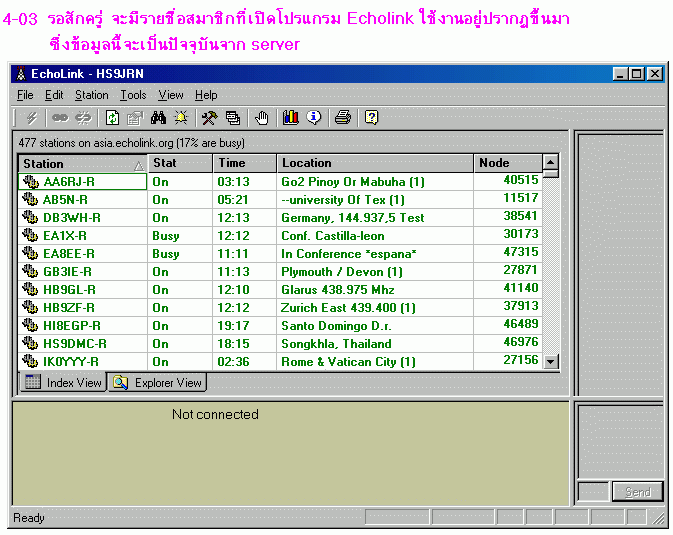Open the Help menu
The height and width of the screenshot is (535, 673).
point(206,95)
